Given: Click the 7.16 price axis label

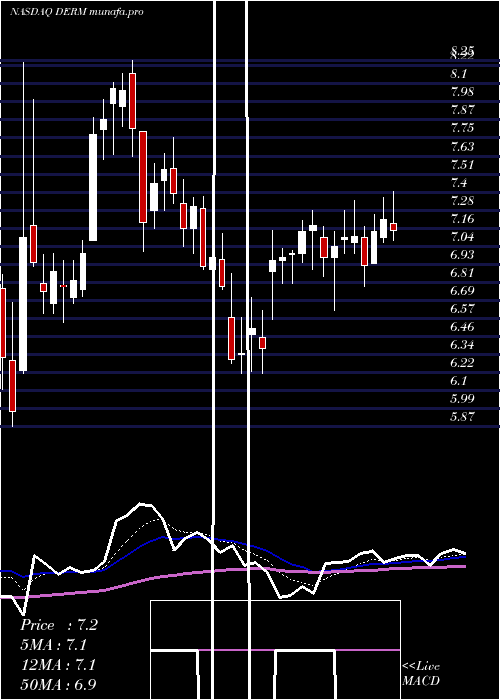Looking at the screenshot, I should (x=462, y=219).
